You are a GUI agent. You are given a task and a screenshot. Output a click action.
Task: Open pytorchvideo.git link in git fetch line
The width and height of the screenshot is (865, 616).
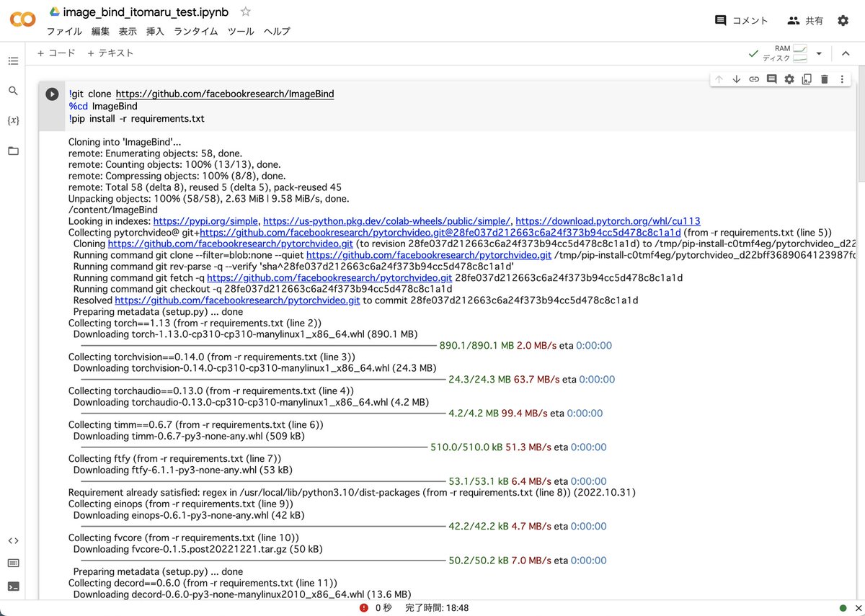pos(329,278)
